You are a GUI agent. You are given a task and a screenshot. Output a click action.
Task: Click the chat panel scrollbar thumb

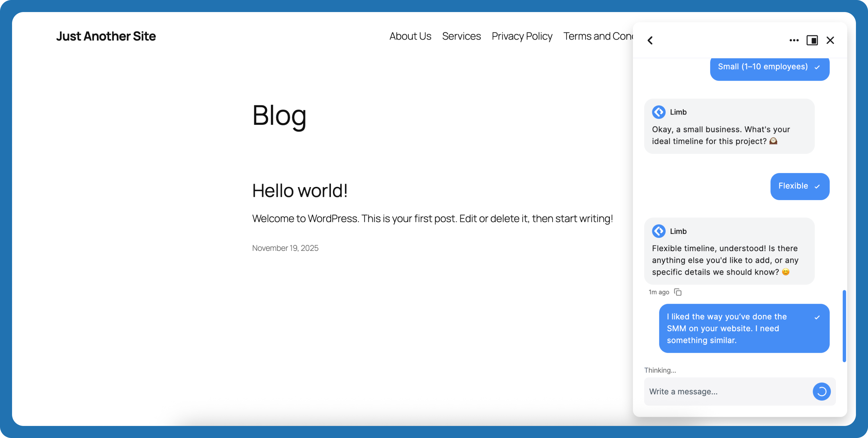coord(844,326)
